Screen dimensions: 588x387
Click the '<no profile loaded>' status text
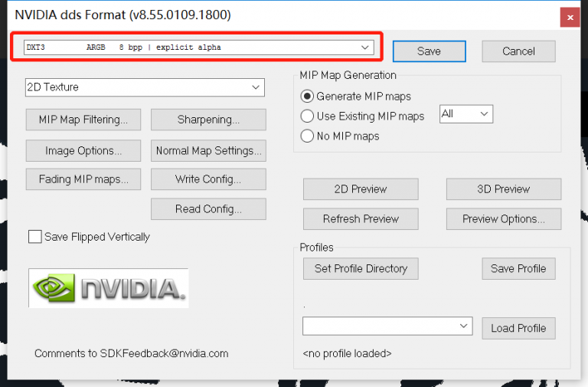(x=347, y=353)
